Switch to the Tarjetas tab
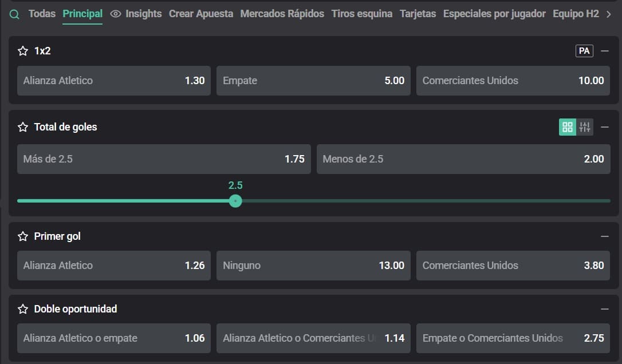This screenshot has height=364, width=622. 418,14
